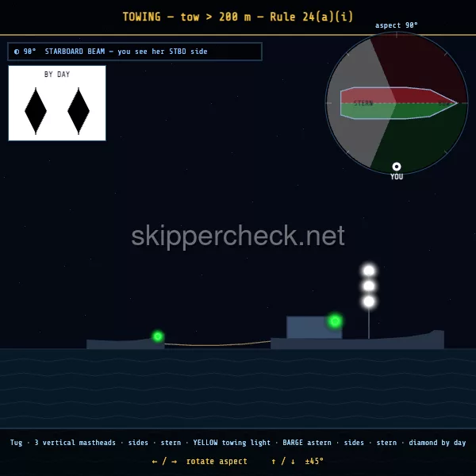Click 'BARGE astern' in the caption
476x476 pixels.
(307, 443)
